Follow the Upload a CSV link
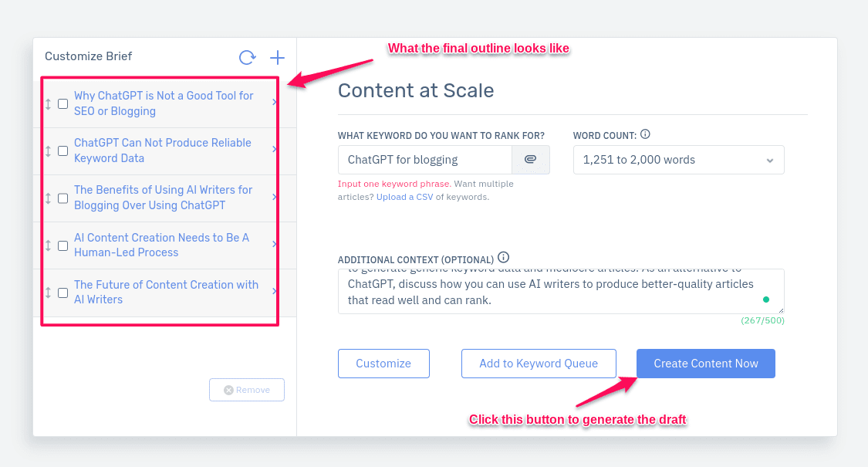This screenshot has width=868, height=467. (404, 197)
